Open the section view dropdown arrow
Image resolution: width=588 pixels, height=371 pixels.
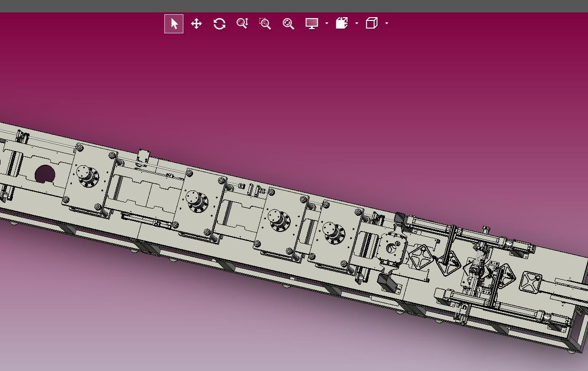point(357,23)
